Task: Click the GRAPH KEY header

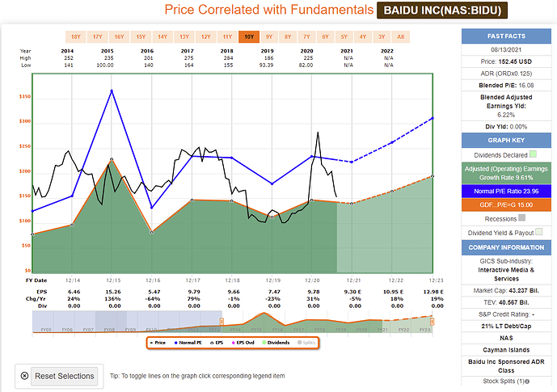Action: 506,141
